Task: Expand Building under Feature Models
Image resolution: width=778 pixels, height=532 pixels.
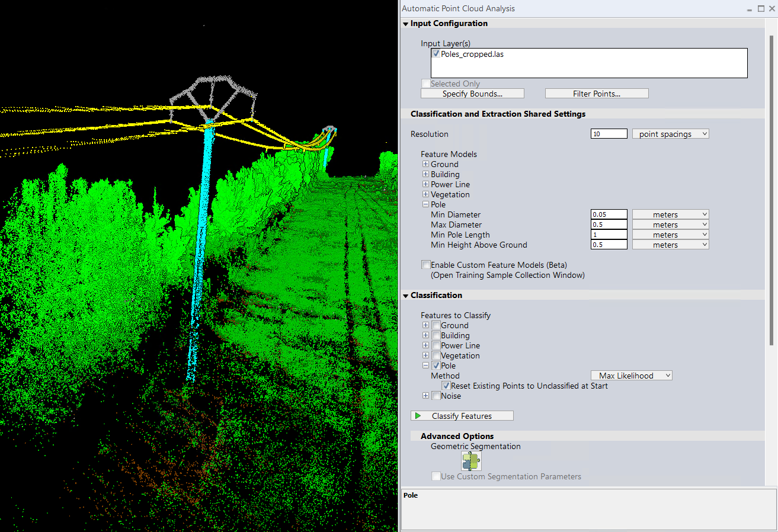Action: (425, 174)
